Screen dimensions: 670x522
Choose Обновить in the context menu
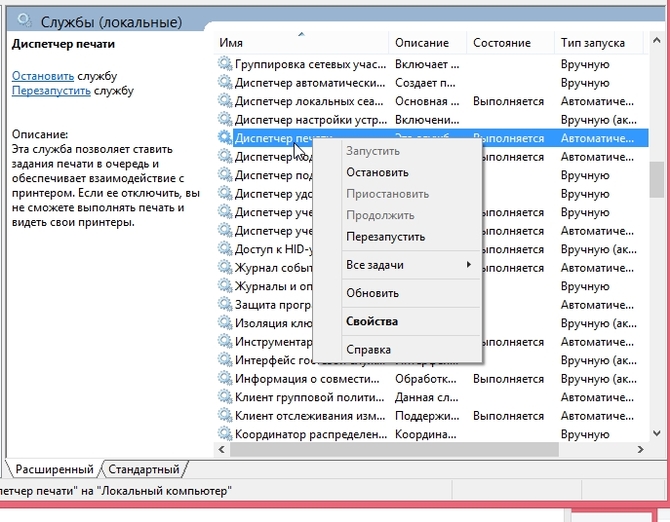tap(372, 293)
